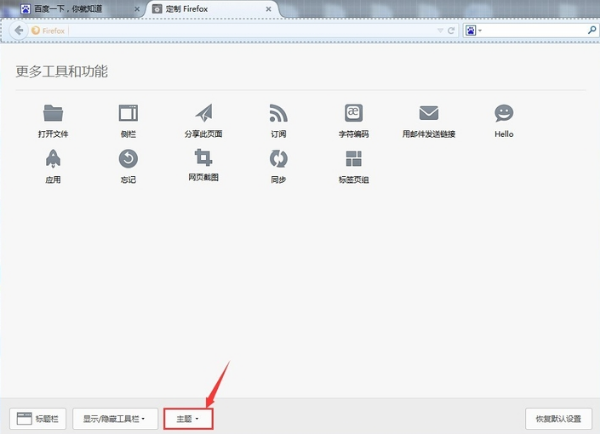Click the Character Encoding (字符编码) icon
601x435 pixels.
tap(353, 113)
